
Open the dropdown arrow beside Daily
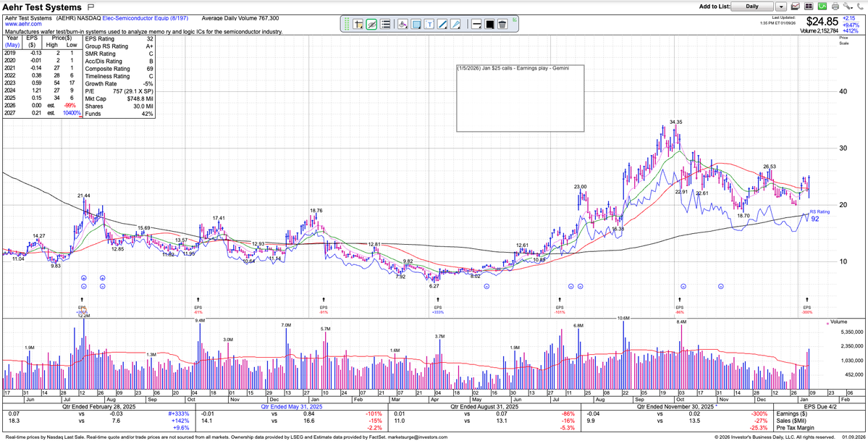[x=781, y=7]
